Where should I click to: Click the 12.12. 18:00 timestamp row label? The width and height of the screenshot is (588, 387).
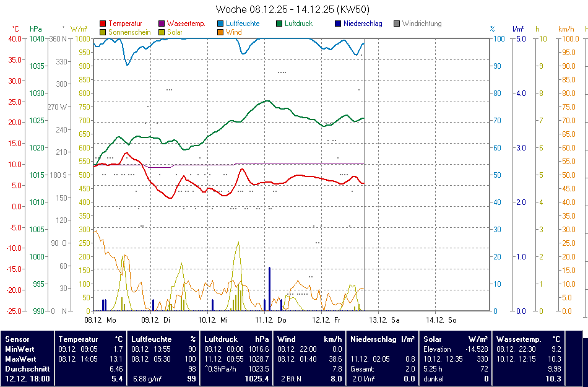(26, 378)
